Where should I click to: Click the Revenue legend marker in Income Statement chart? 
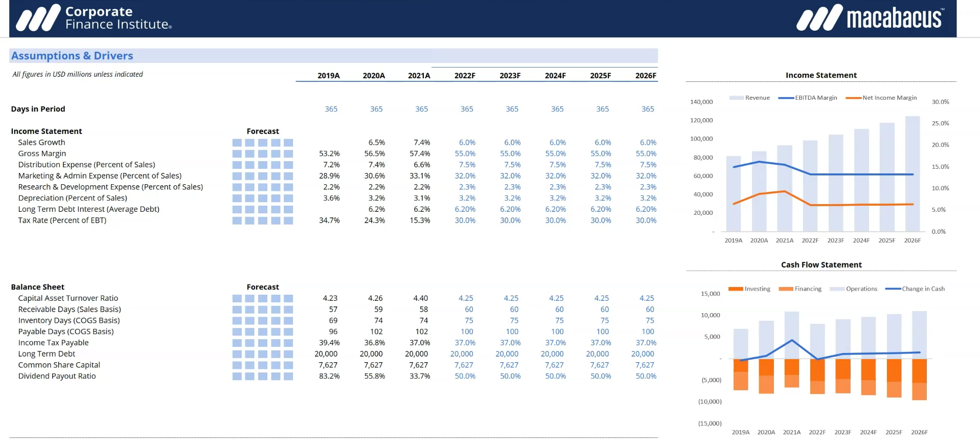736,98
